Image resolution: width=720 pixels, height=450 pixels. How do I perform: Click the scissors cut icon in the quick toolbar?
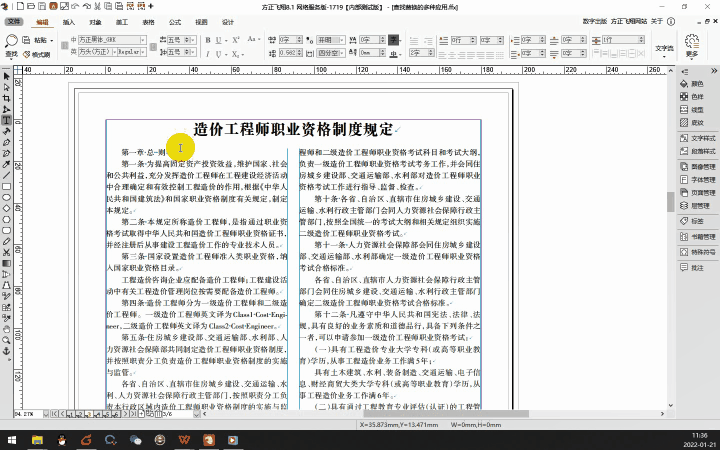tap(97, 6)
